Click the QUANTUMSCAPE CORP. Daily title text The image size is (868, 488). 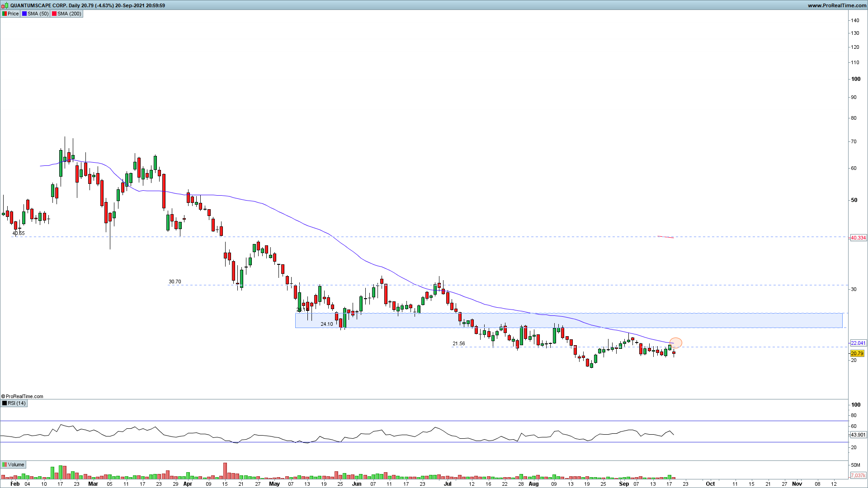(x=45, y=5)
